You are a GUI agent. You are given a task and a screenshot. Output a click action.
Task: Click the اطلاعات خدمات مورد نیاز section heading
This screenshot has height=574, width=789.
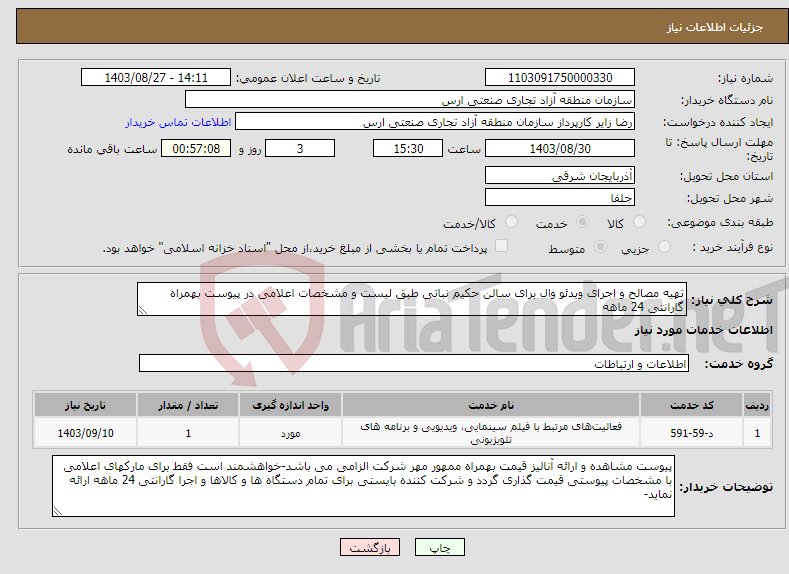pyautogui.click(x=703, y=330)
